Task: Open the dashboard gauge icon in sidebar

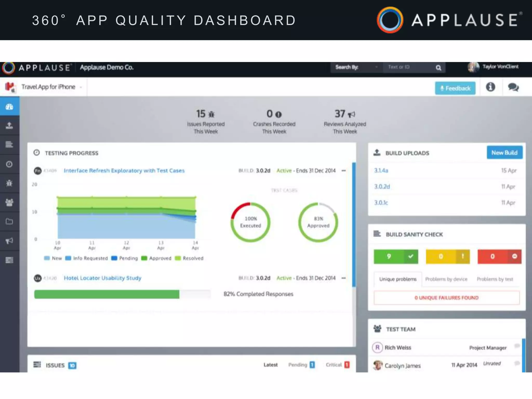Action: pos(9,107)
